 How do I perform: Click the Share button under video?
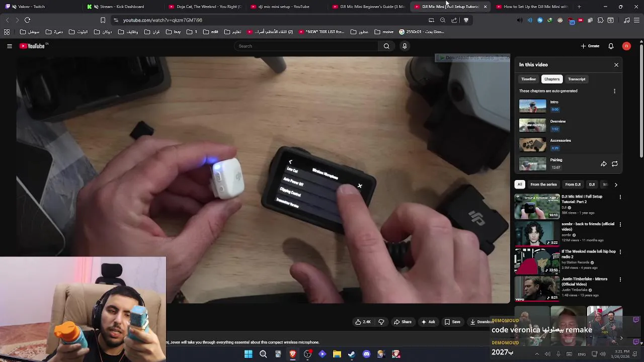(x=403, y=322)
